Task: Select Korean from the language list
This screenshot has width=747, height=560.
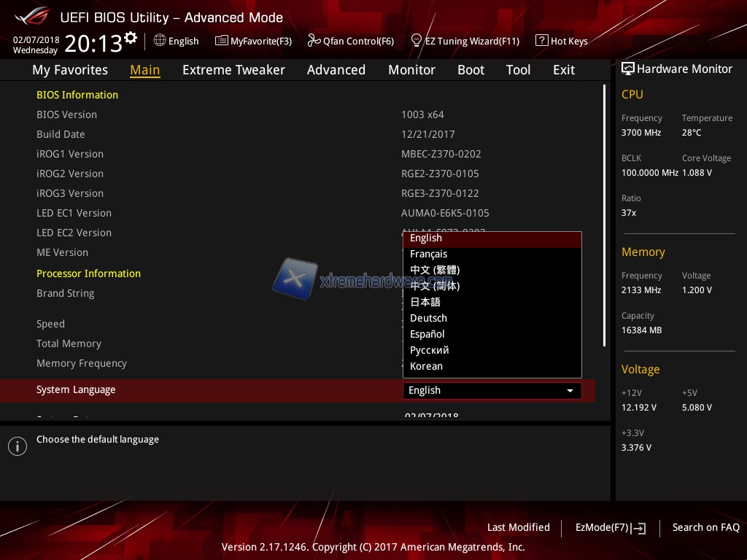Action: (426, 366)
